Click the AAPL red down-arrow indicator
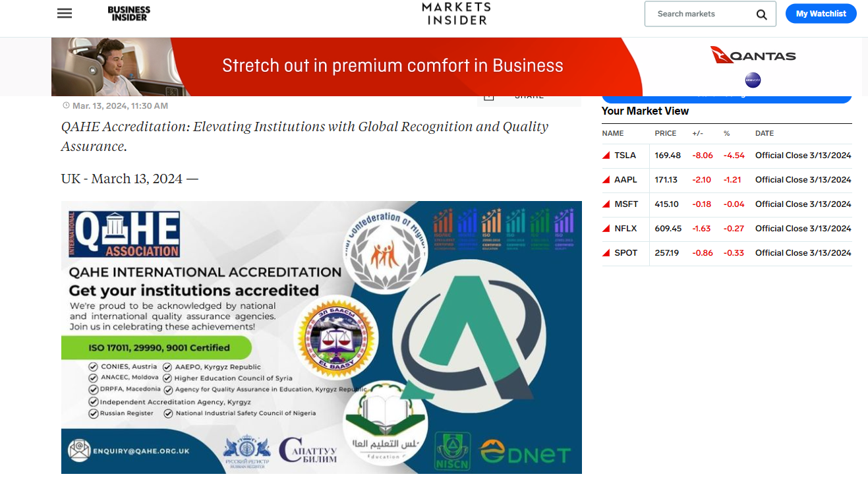This screenshot has width=868, height=493. [606, 180]
